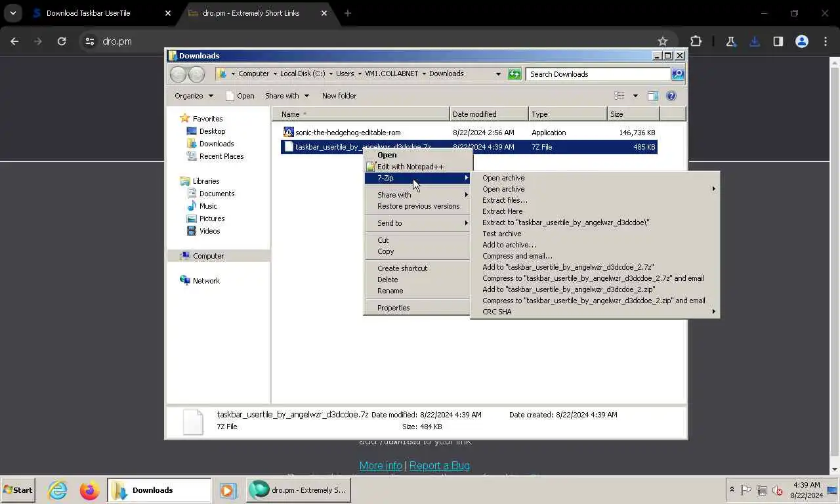Choose Restore previous versions
Screen dimensions: 840x504
tap(417, 206)
